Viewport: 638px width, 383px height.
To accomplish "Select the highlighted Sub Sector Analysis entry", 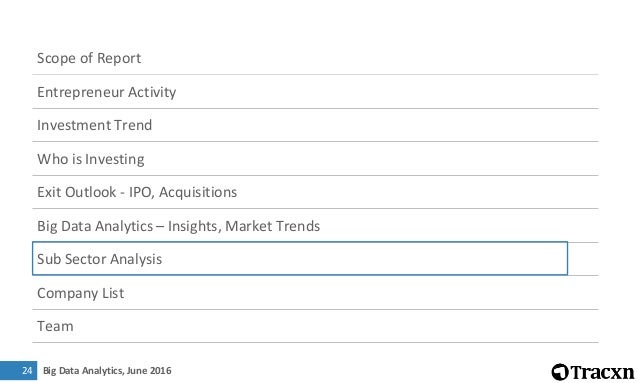I will [300, 258].
